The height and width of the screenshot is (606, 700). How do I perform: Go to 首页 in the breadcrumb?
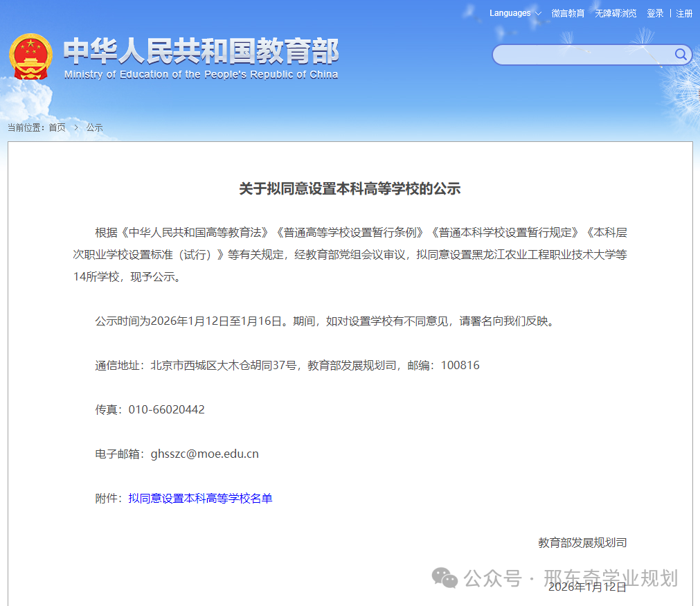(x=57, y=127)
